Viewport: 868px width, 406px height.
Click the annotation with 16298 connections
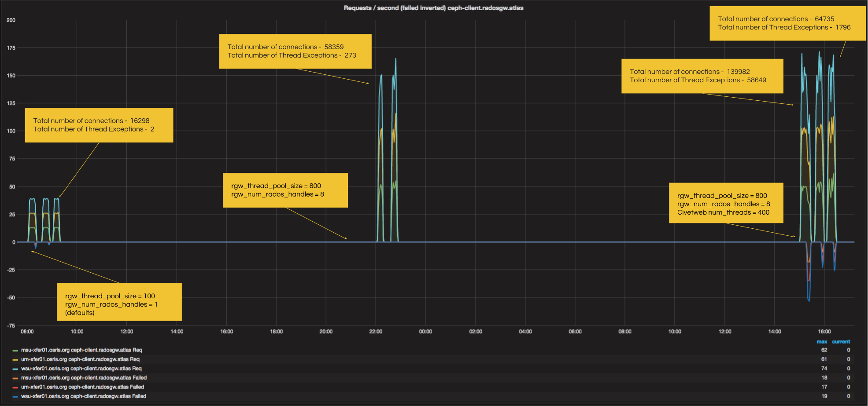tap(99, 125)
